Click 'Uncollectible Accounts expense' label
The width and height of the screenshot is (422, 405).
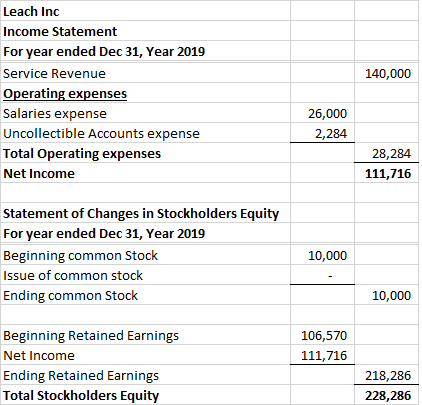pyautogui.click(x=101, y=134)
